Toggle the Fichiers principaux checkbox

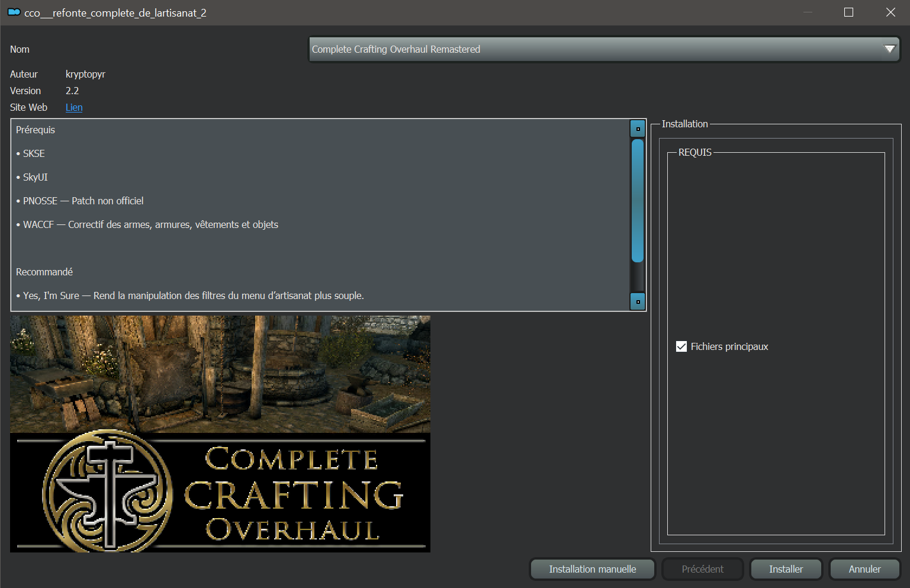tap(681, 346)
